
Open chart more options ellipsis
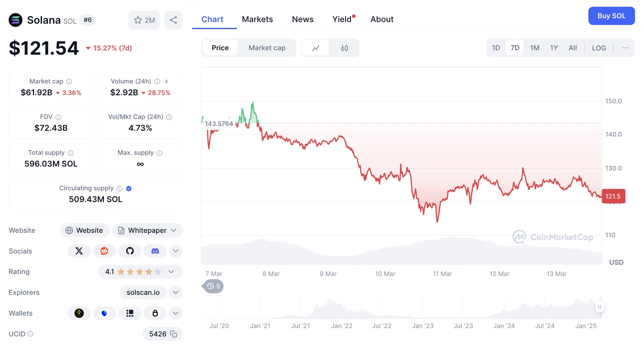[625, 48]
